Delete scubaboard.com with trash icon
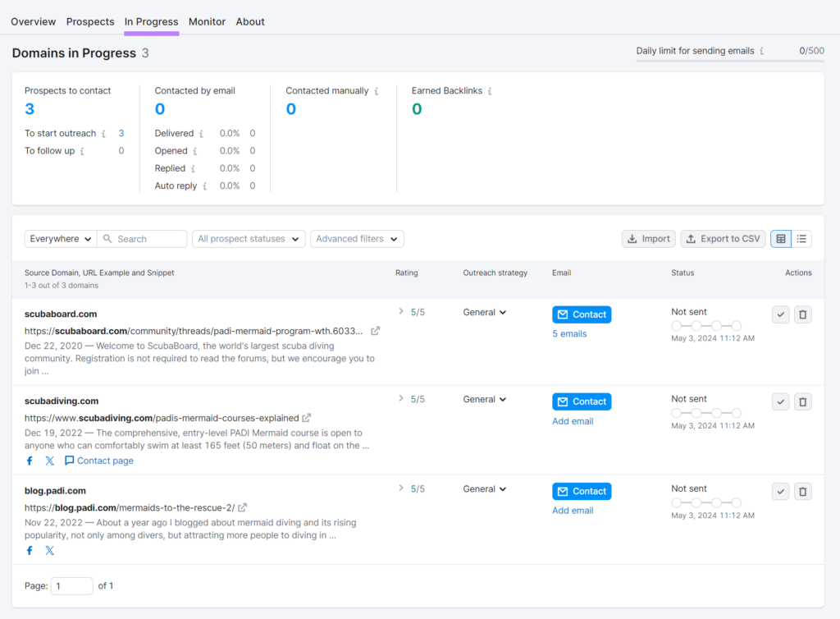Viewport: 840px width, 619px height. coord(802,314)
